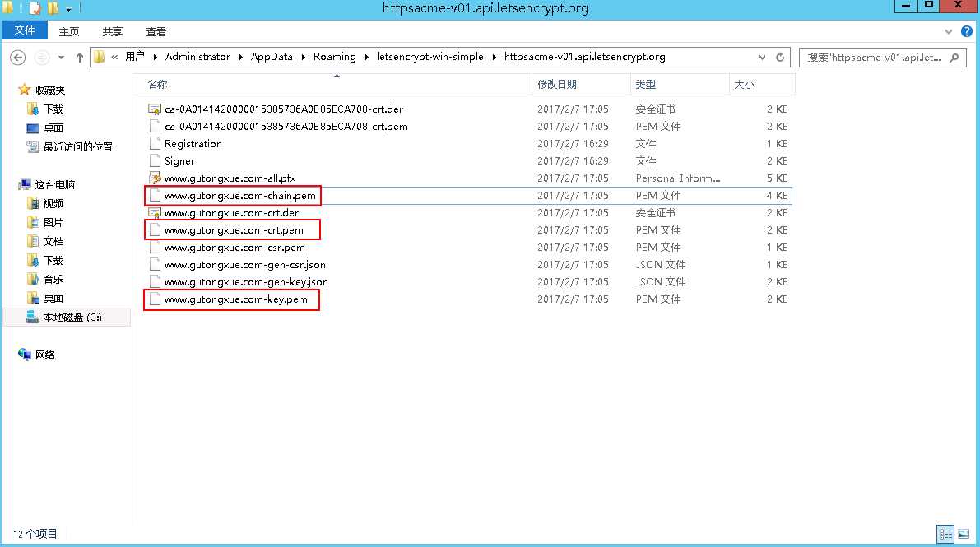
Task: Click the Personal Inform... type cell
Action: point(678,178)
